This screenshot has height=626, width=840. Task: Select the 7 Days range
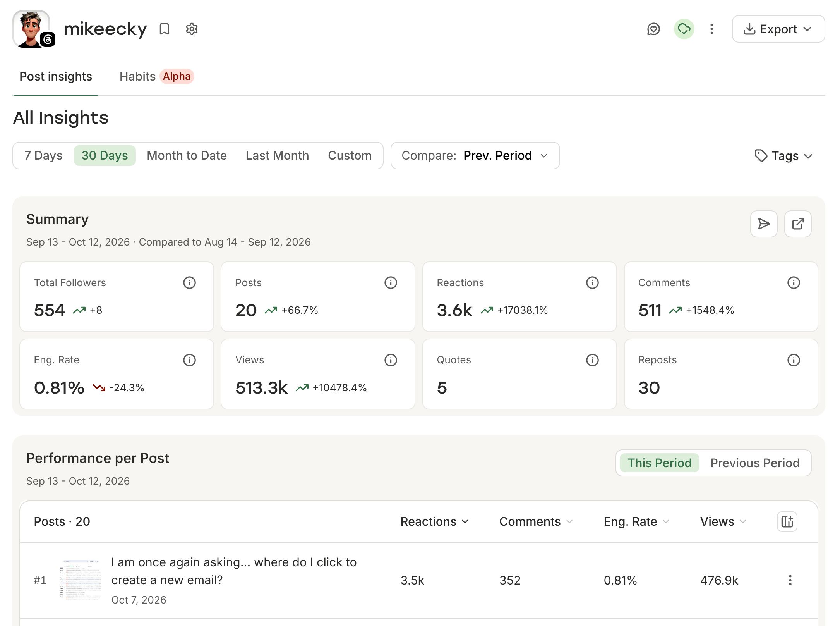click(x=43, y=155)
